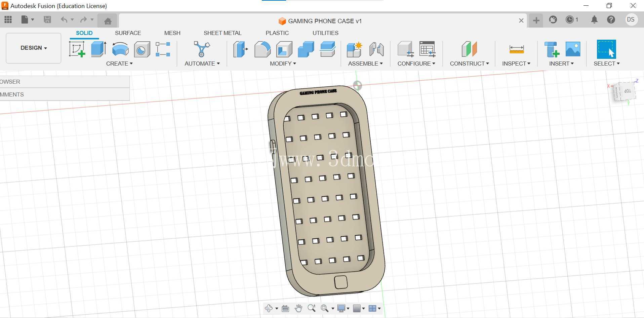Select the Pan hand tool

(x=298, y=308)
